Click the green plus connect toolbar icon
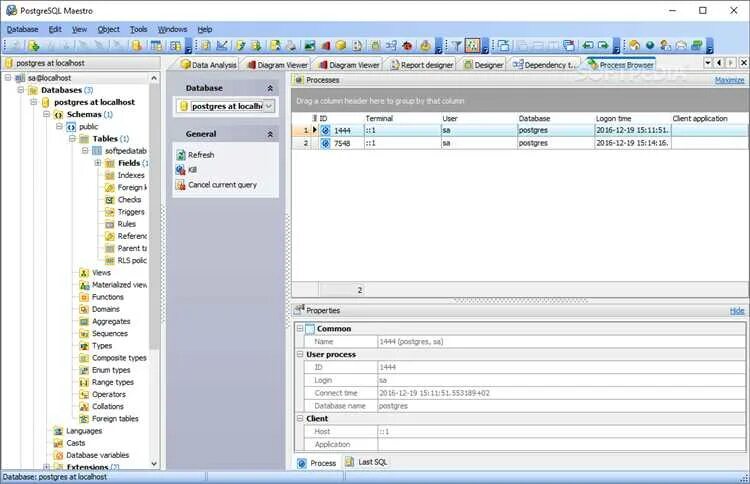The image size is (750, 484). coord(33,46)
